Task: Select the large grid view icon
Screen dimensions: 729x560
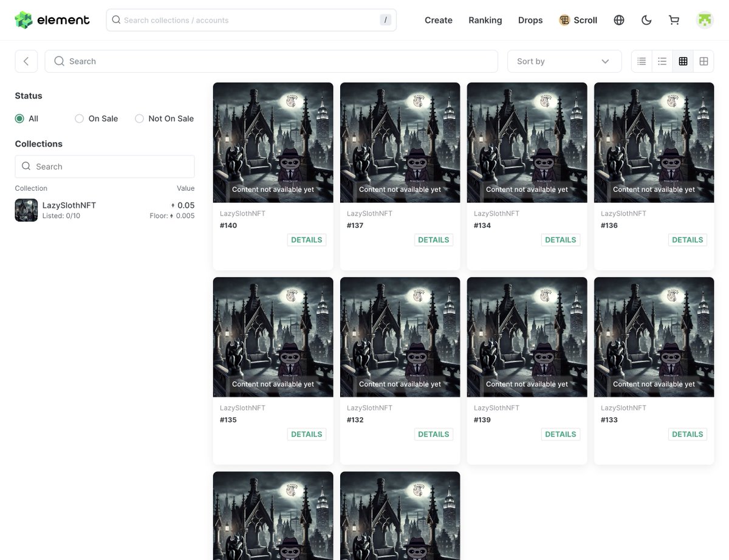Action: [703, 61]
